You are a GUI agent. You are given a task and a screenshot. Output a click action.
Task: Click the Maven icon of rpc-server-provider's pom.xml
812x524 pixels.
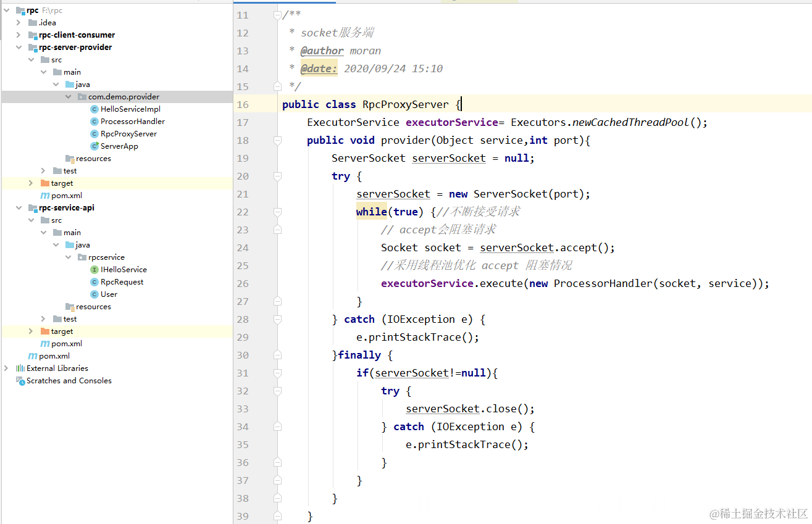(45, 196)
